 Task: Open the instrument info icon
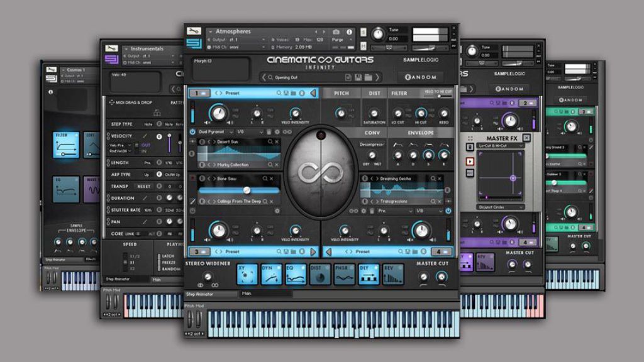click(349, 31)
